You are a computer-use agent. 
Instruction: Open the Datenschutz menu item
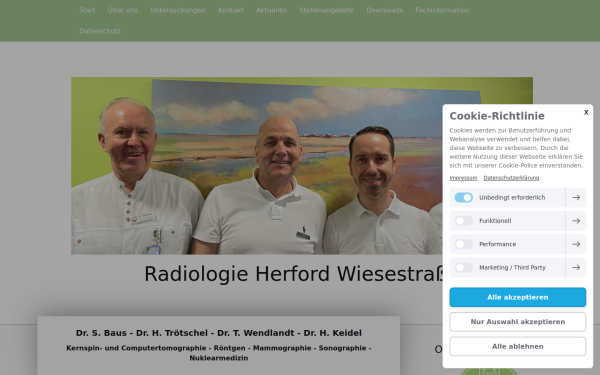(100, 31)
